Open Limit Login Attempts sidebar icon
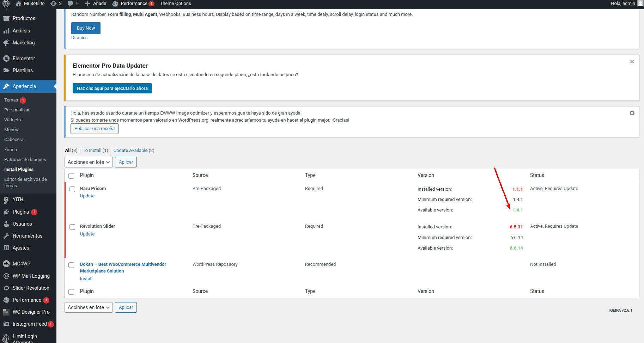The height and width of the screenshot is (343, 644). 6,338
